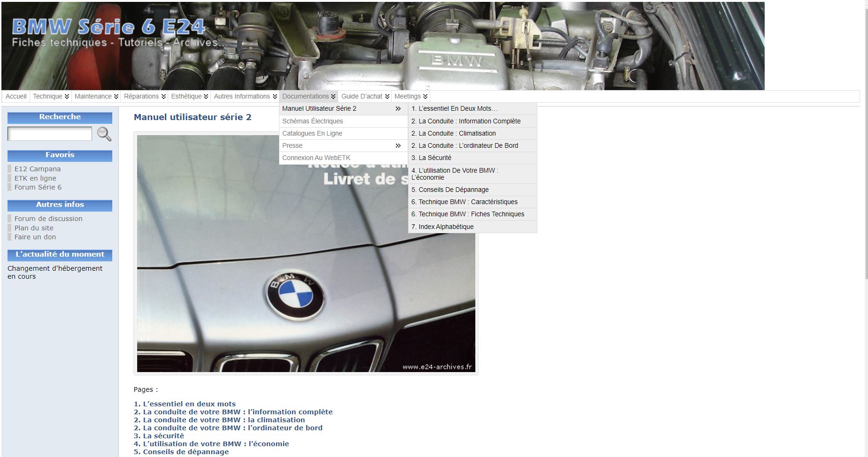Open page link 5. Conseils de dépannage
Screen dimensions: 868x457
click(181, 452)
